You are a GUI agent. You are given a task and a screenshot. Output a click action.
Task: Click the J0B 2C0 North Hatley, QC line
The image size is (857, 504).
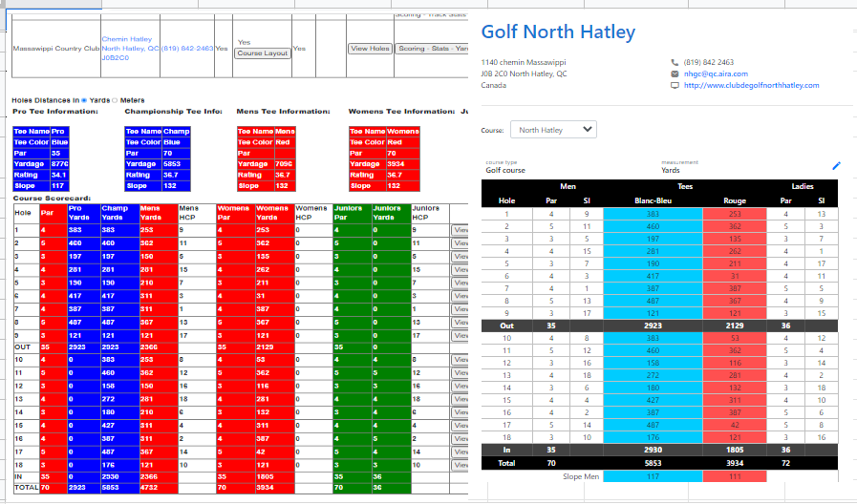pyautogui.click(x=524, y=73)
